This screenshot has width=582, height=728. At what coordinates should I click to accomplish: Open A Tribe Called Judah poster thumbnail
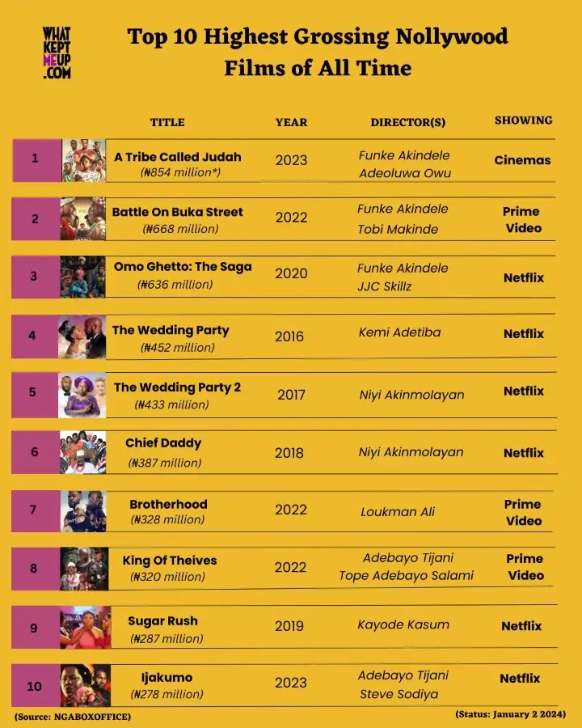tap(84, 160)
